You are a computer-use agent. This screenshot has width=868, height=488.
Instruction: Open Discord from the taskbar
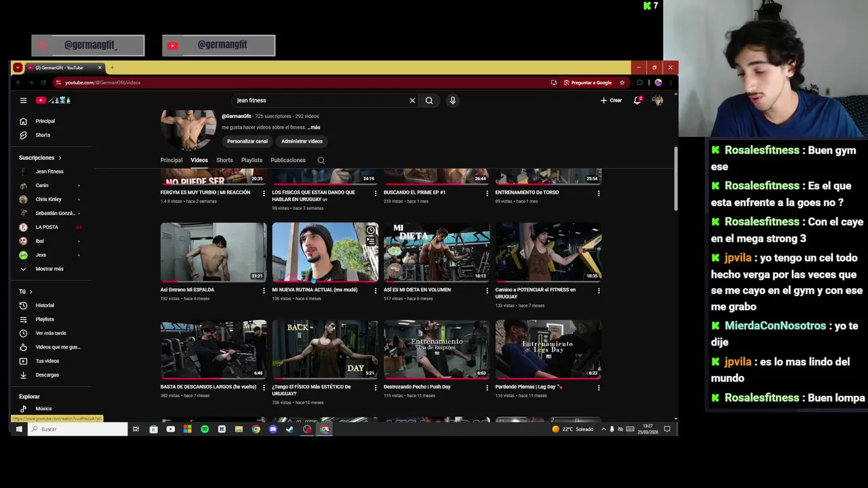tap(273, 429)
